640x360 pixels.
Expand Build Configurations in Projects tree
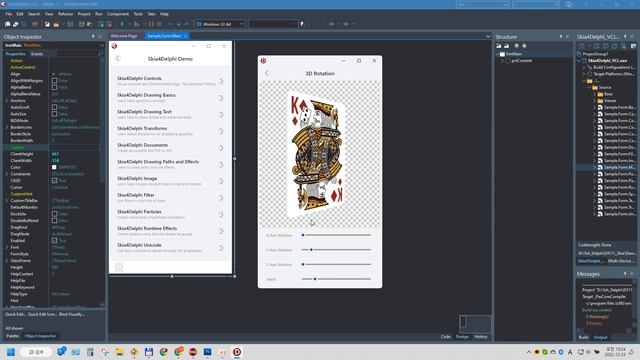tap(584, 67)
